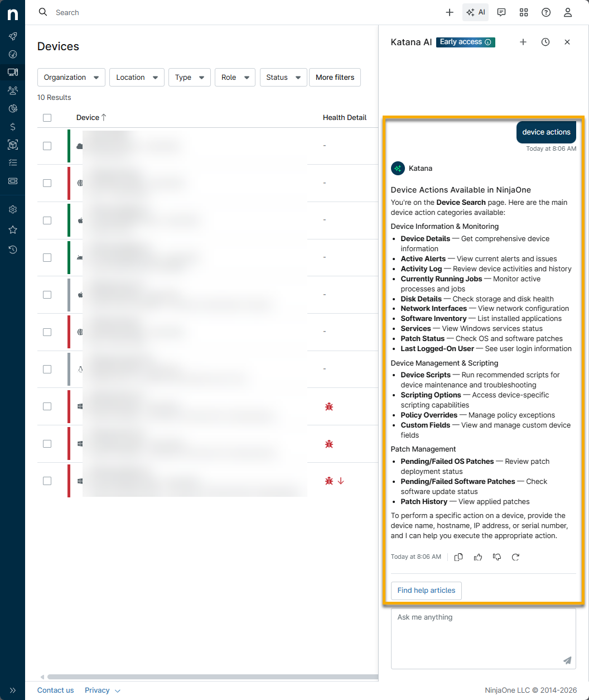Click the More filters button
Image resolution: width=589 pixels, height=700 pixels.
(x=335, y=78)
